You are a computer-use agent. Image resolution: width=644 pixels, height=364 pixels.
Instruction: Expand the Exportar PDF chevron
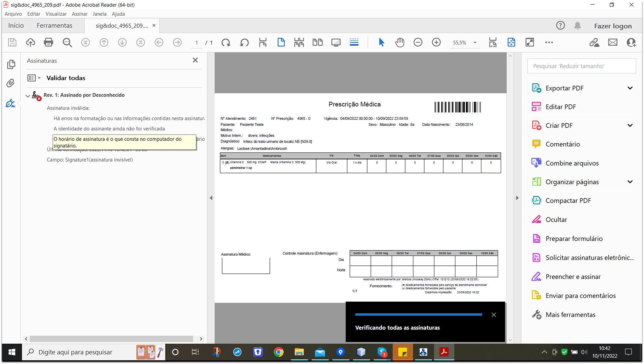point(630,88)
